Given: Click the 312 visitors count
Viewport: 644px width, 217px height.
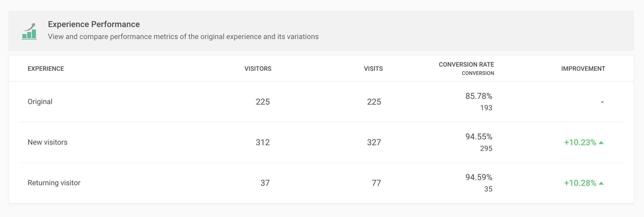Looking at the screenshot, I should pos(263,142).
